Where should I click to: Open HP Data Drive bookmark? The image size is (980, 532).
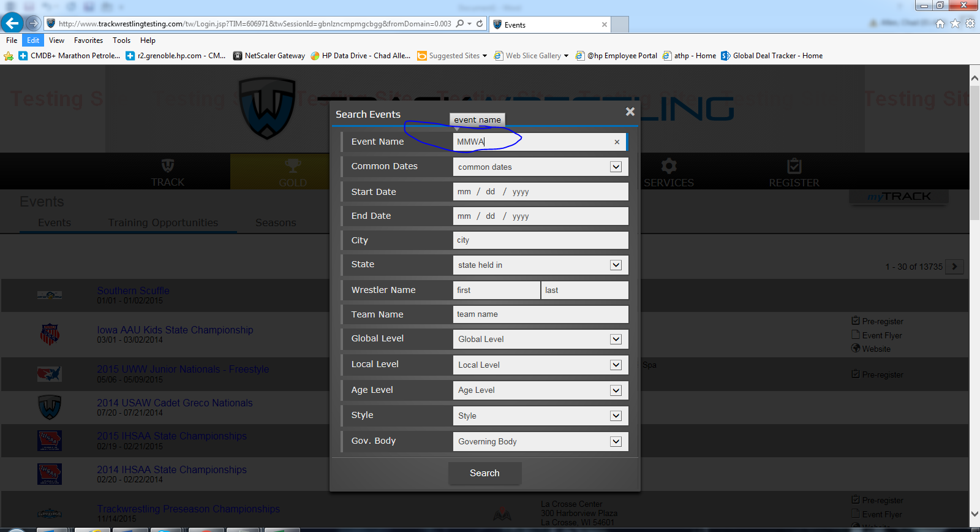coord(360,56)
